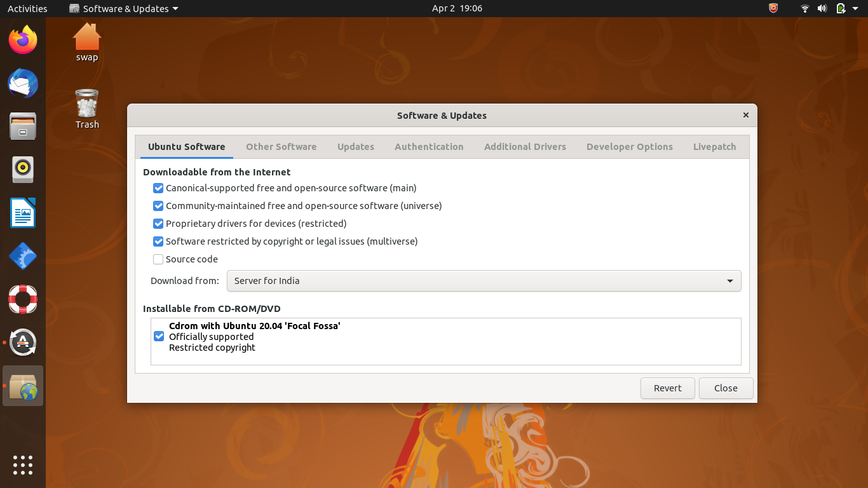Screen dimensions: 868x488
Task: Open the Updates tab
Action: 356,147
